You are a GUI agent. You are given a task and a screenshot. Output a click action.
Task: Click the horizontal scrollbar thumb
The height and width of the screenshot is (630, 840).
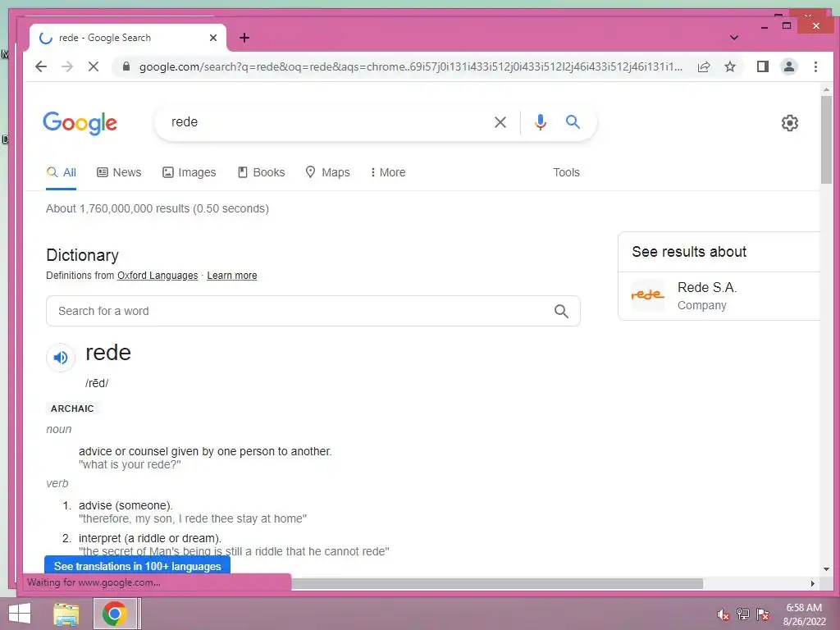[496, 583]
